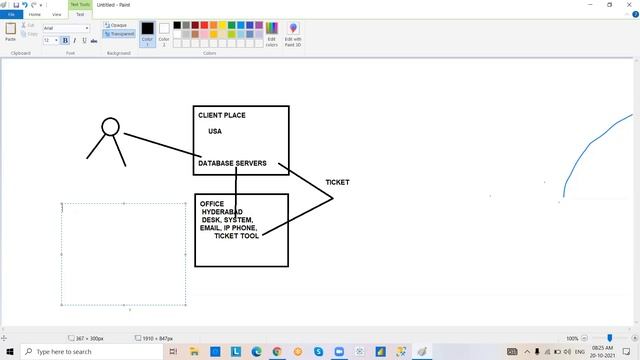Click the touch keyboard tray icon
This screenshot has width=640, height=360.
(512, 351)
